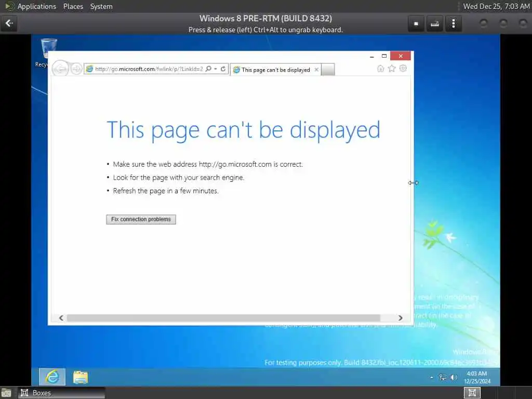Click the address bar URL field
532x399 pixels.
[149, 69]
